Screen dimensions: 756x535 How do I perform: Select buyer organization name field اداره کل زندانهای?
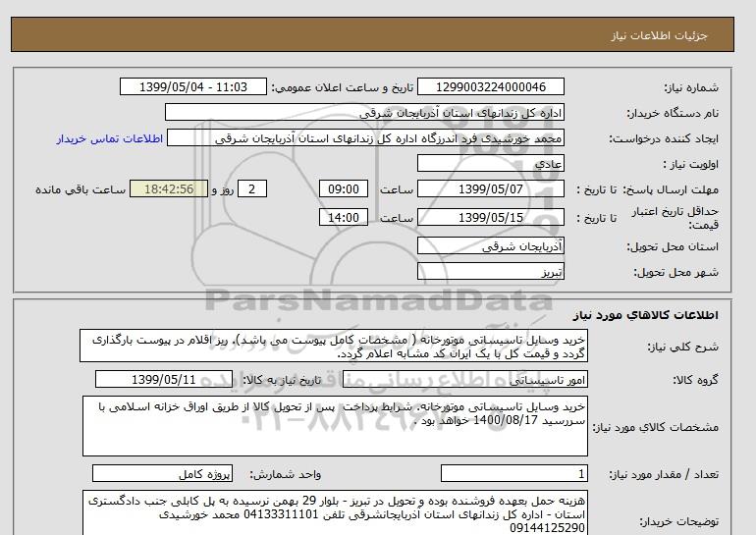click(364, 112)
